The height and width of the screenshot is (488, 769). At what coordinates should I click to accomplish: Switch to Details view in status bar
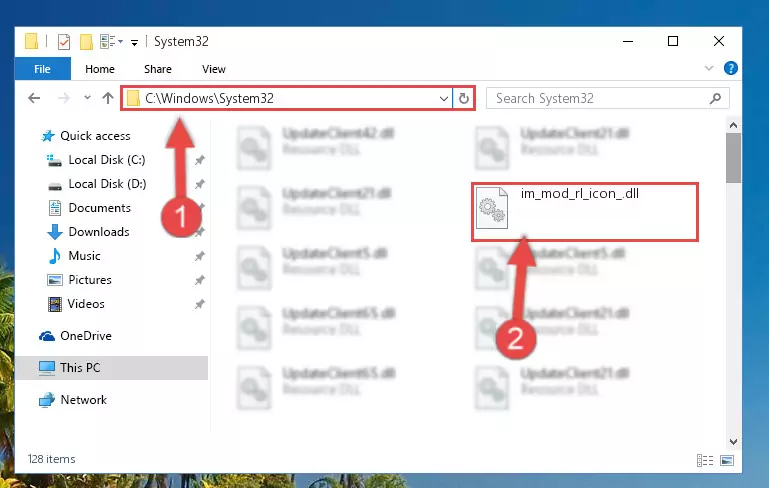click(705, 460)
